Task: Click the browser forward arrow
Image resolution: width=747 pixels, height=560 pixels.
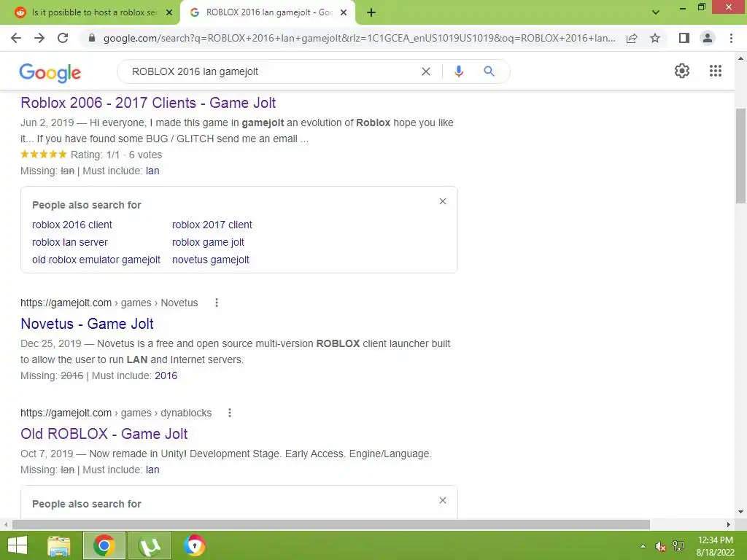Action: pos(39,38)
